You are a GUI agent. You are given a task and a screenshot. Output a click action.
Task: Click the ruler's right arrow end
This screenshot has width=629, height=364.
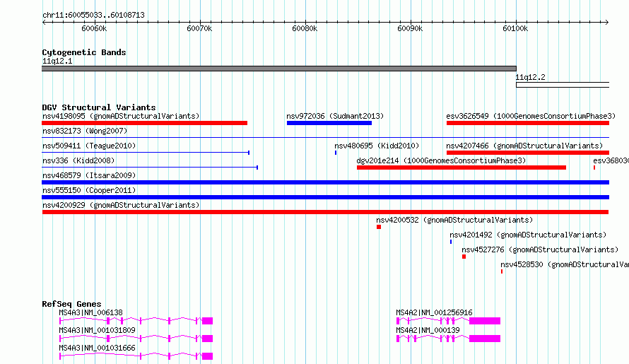[607, 22]
